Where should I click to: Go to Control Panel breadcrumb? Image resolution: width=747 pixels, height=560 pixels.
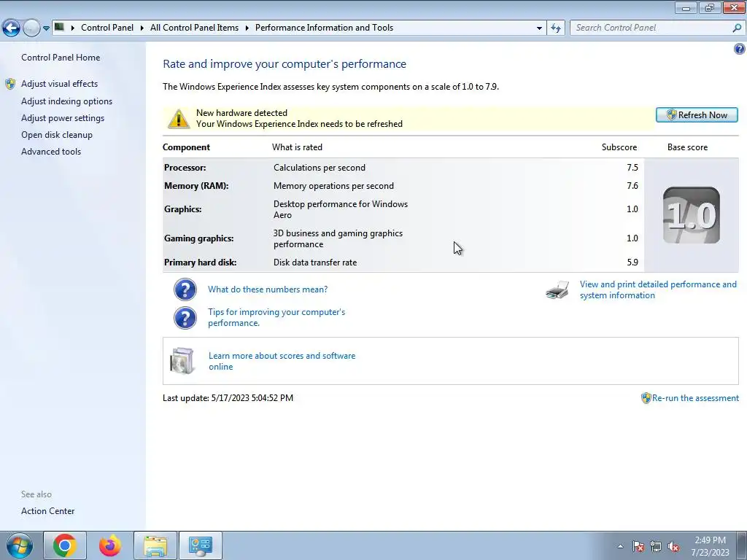tap(107, 28)
